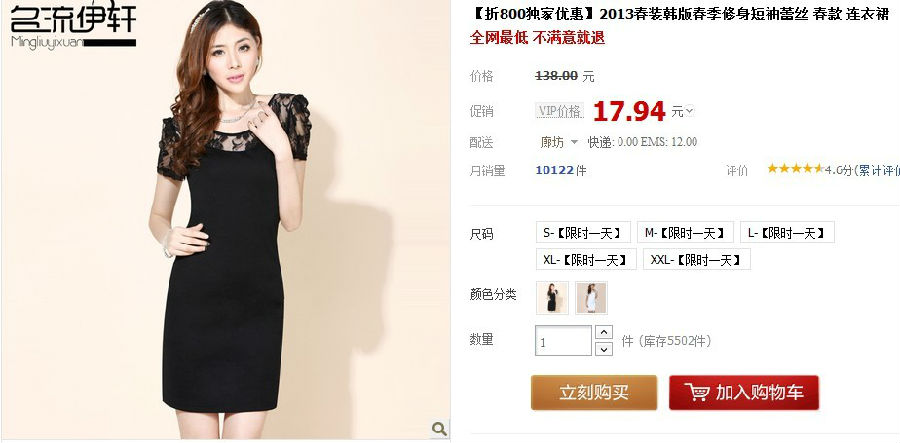
Task: Select size S-【限时一天】
Action: click(583, 232)
